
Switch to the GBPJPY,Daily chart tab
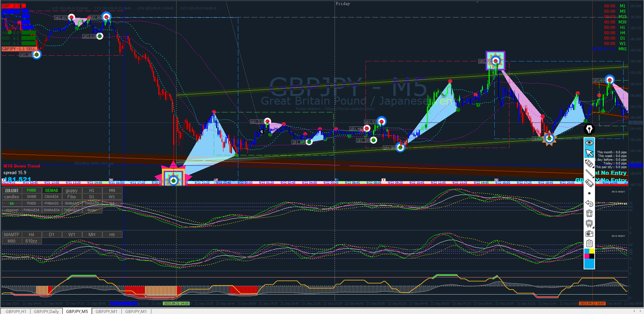(x=46, y=311)
